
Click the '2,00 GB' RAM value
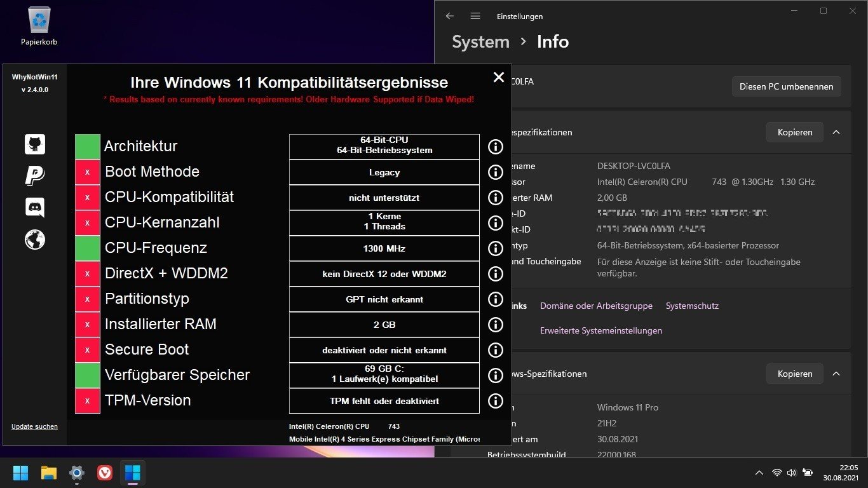(x=612, y=198)
